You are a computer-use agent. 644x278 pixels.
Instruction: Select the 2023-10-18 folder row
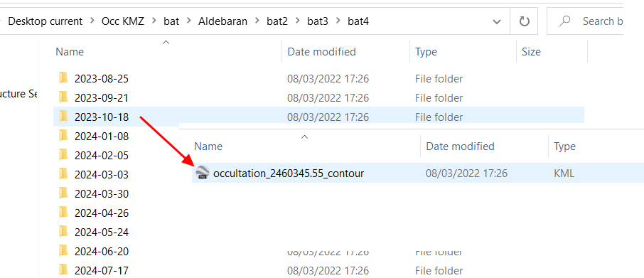click(318, 117)
